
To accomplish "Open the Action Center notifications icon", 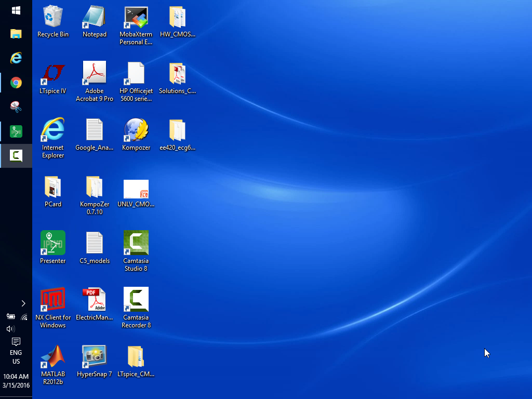I will pyautogui.click(x=16, y=341).
